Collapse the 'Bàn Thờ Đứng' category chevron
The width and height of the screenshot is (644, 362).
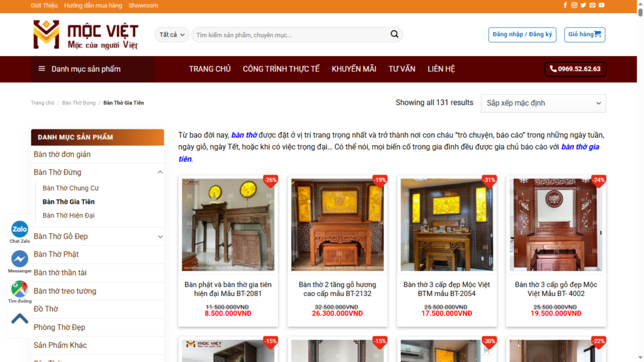[x=160, y=172]
